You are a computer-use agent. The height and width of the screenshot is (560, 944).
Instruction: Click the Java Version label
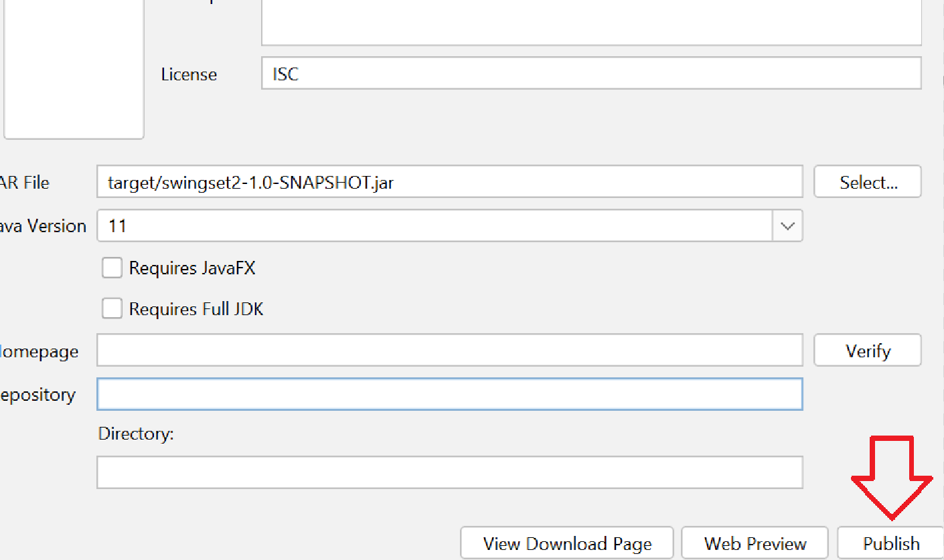43,226
